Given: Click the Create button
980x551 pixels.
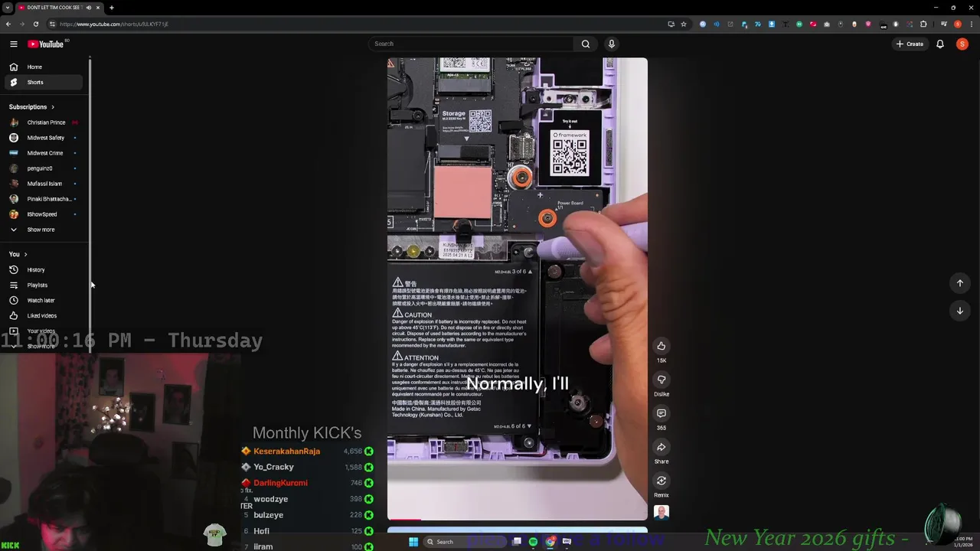Looking at the screenshot, I should click(910, 44).
